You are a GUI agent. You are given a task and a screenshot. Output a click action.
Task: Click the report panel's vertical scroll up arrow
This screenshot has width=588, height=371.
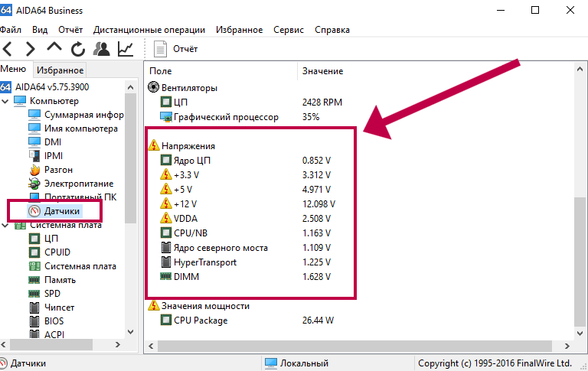580,69
